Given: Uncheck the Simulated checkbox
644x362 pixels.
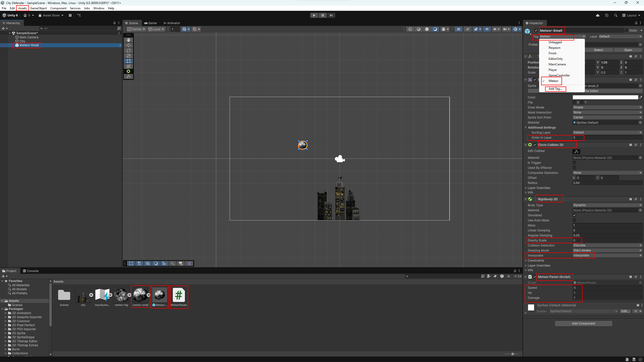Looking at the screenshot, I should [574, 215].
